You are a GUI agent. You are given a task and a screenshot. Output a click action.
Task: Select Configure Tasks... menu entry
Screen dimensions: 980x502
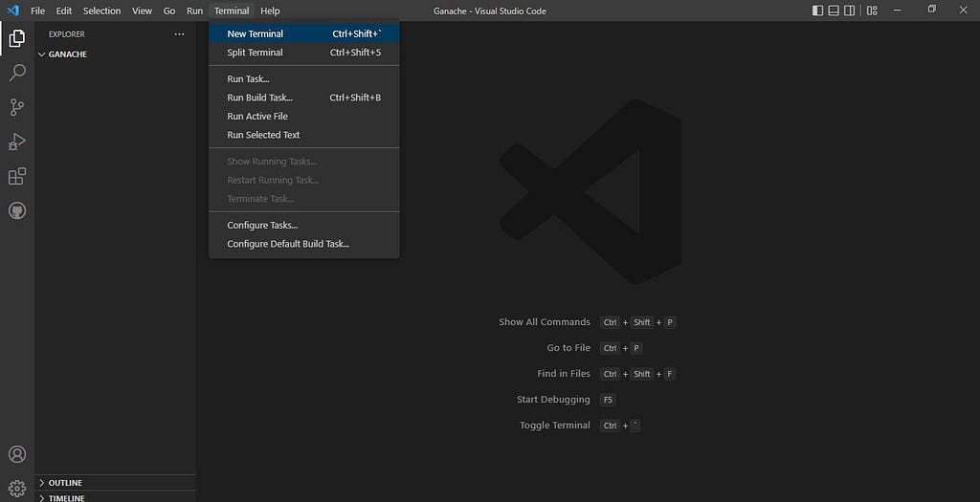click(304, 226)
